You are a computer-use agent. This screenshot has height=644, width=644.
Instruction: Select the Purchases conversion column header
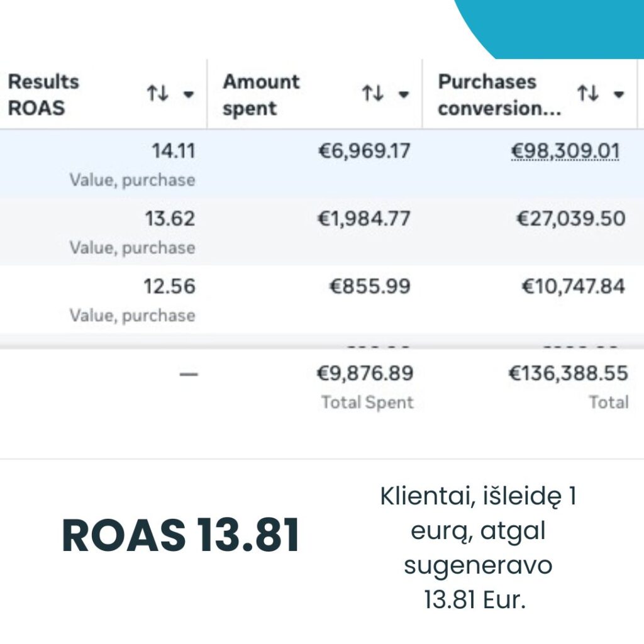tap(487, 94)
